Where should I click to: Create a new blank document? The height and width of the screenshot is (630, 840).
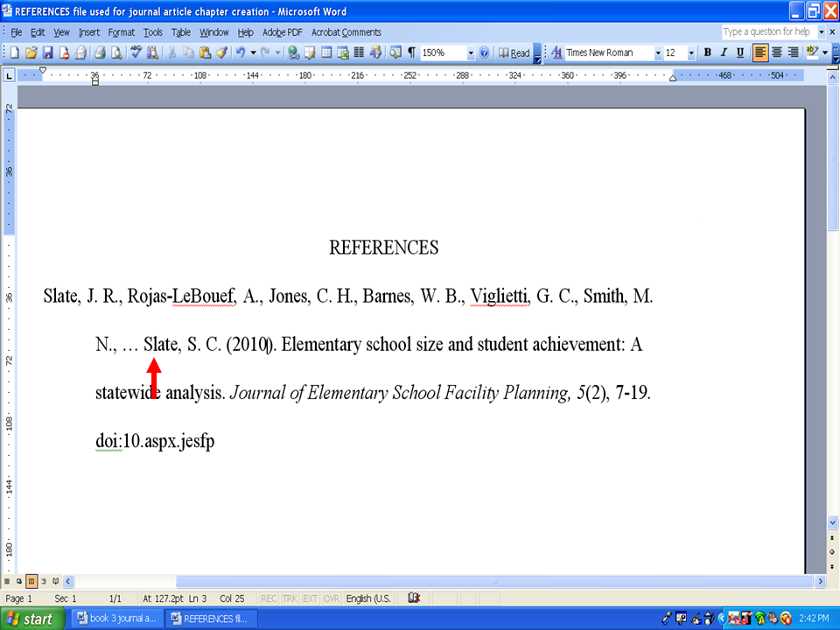(15, 52)
